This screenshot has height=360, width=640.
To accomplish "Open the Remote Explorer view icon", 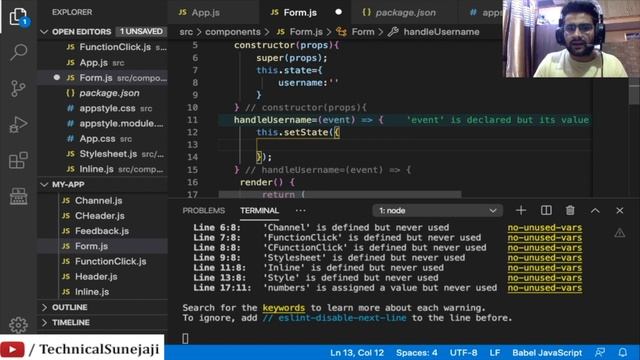I will point(18,196).
